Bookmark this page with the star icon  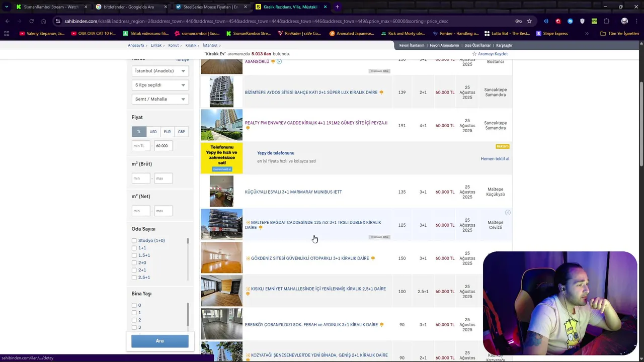coord(529,21)
